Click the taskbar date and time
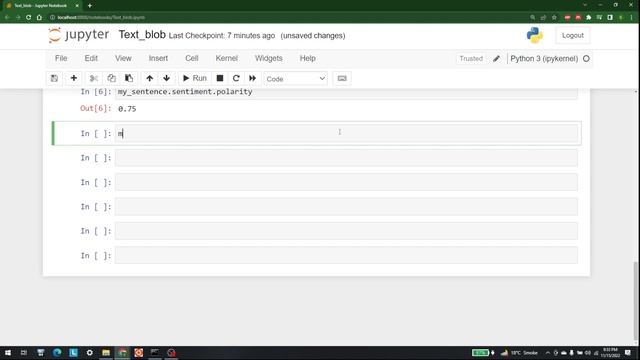640x360 pixels. coord(610,353)
